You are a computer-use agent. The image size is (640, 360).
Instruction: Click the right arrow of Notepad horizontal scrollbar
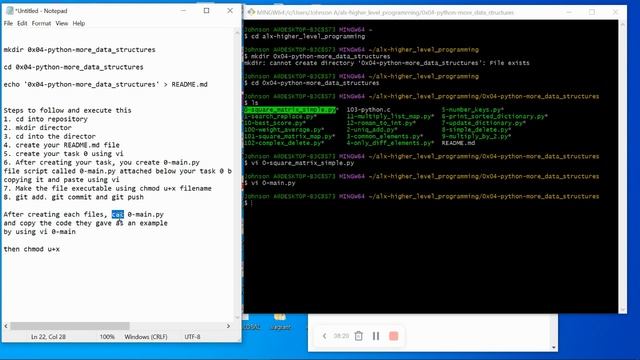click(x=228, y=326)
